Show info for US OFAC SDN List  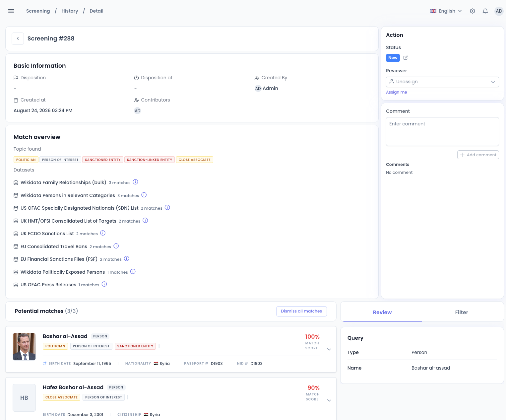pos(167,208)
